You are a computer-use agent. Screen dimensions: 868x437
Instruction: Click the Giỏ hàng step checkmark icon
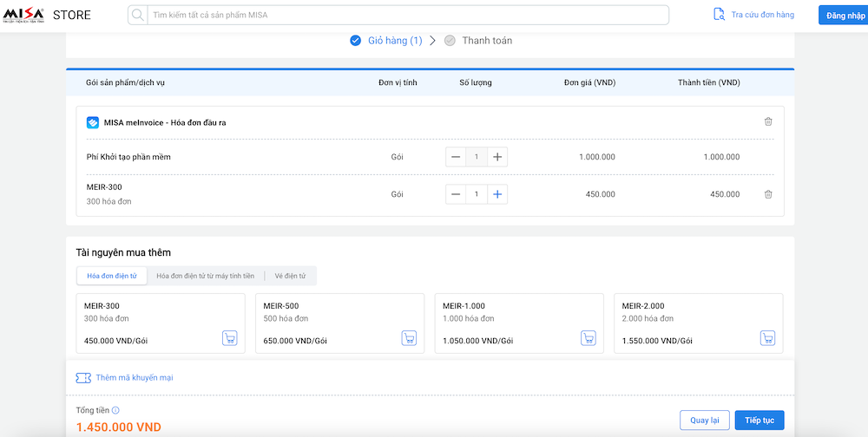[x=355, y=41]
